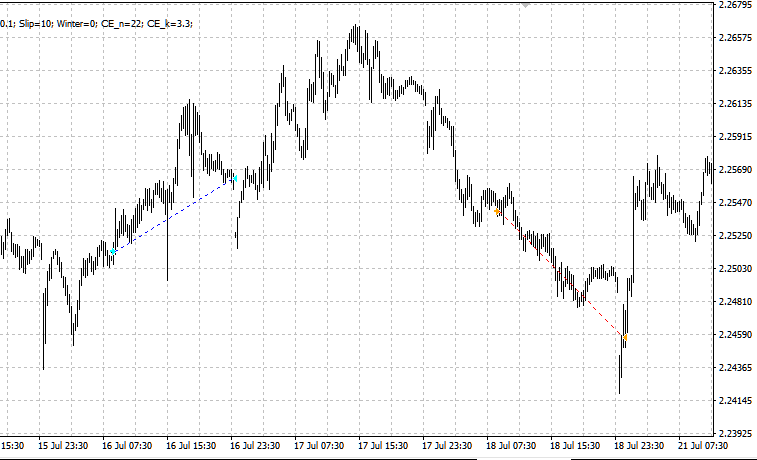
Task: Click the cyan trade close marker
Action: click(235, 179)
